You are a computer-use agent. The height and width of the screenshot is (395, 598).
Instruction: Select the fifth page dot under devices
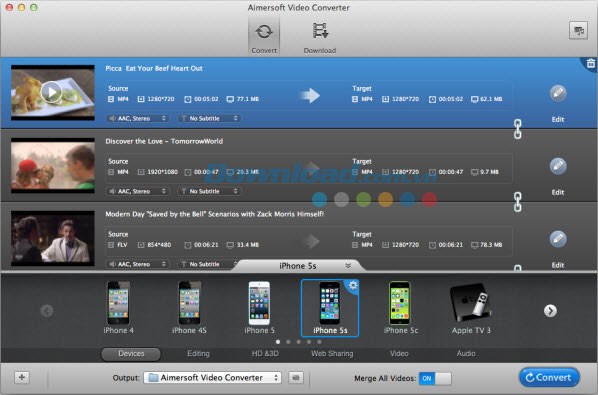pos(319,342)
